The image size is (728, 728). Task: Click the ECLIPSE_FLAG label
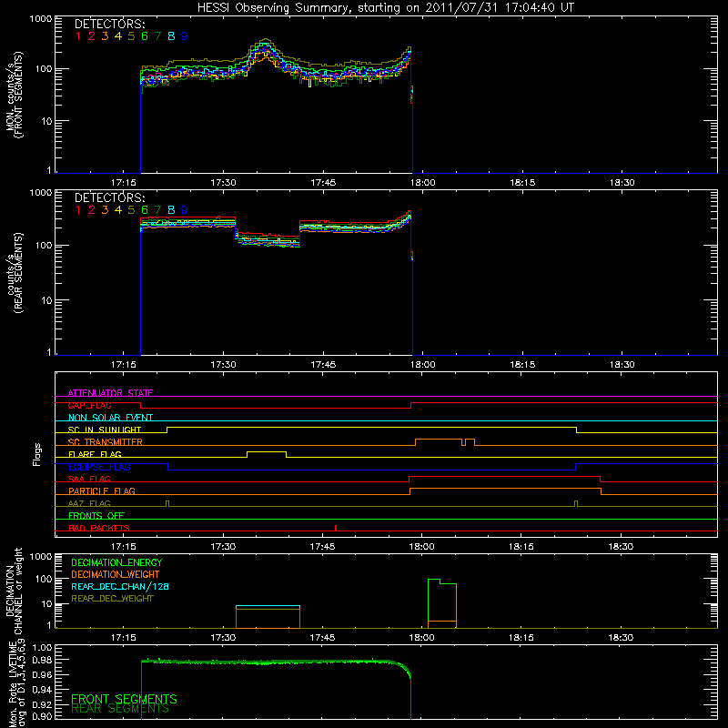99,467
